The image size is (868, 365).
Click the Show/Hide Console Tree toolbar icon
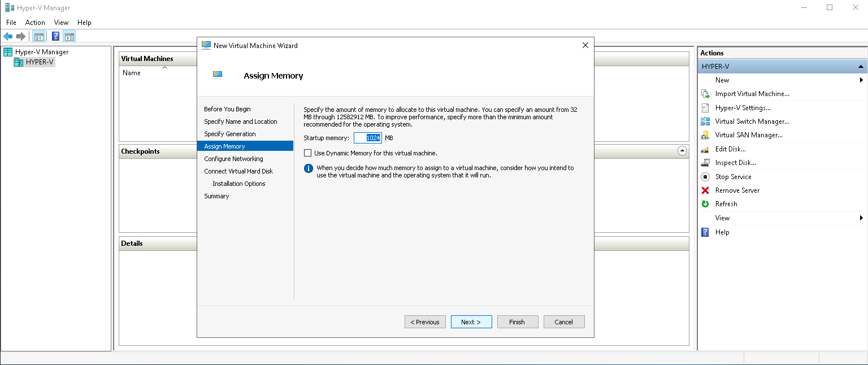[39, 37]
